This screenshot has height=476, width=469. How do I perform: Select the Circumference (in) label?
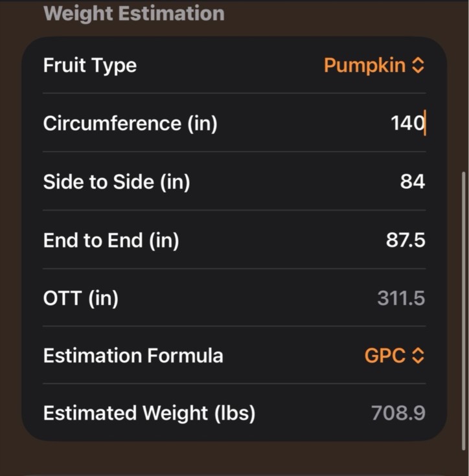pos(130,123)
